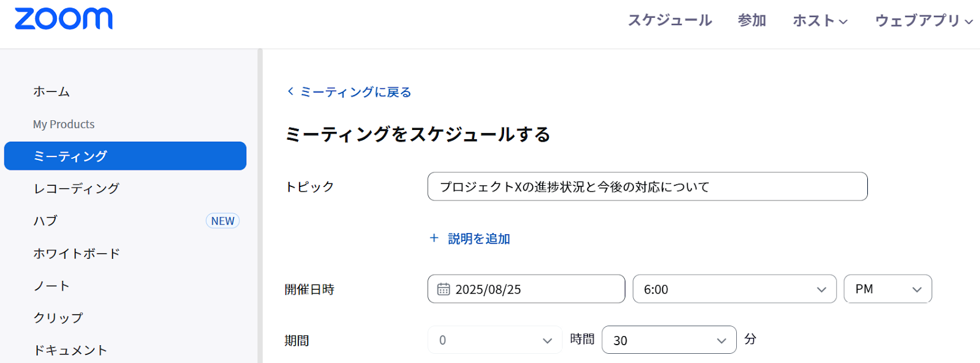Click the back arrow before ミーティングに戻る
The image size is (980, 363).
coord(291,91)
